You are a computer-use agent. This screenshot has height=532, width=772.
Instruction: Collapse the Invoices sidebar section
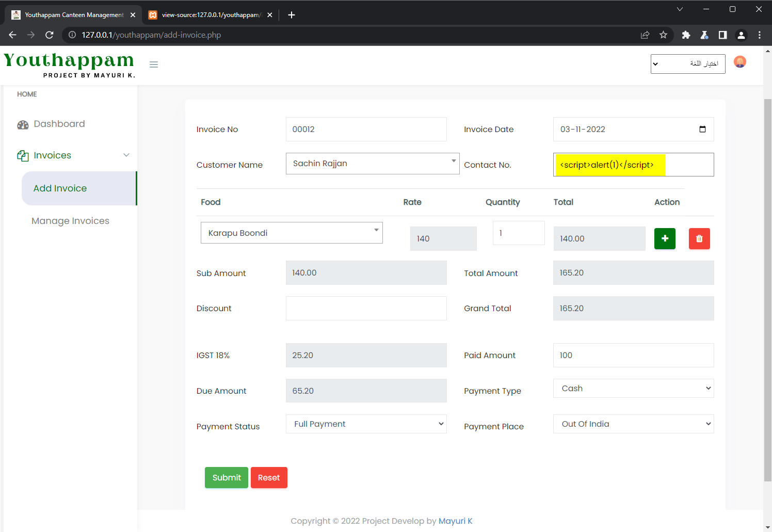click(126, 155)
